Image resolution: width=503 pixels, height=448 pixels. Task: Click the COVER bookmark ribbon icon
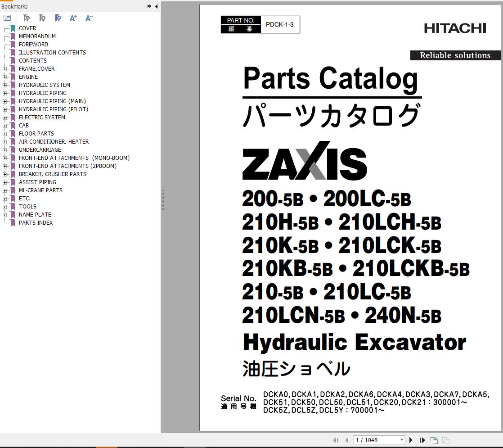click(13, 28)
